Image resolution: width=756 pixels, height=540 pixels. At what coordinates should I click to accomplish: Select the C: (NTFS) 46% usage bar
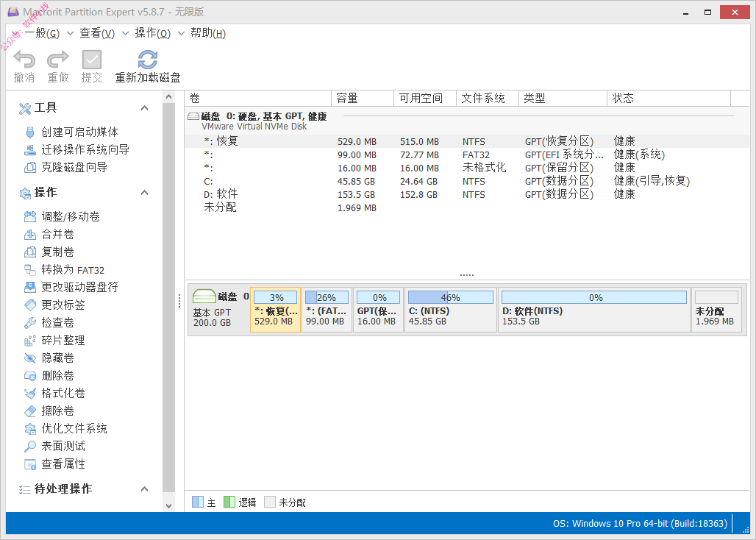click(450, 297)
